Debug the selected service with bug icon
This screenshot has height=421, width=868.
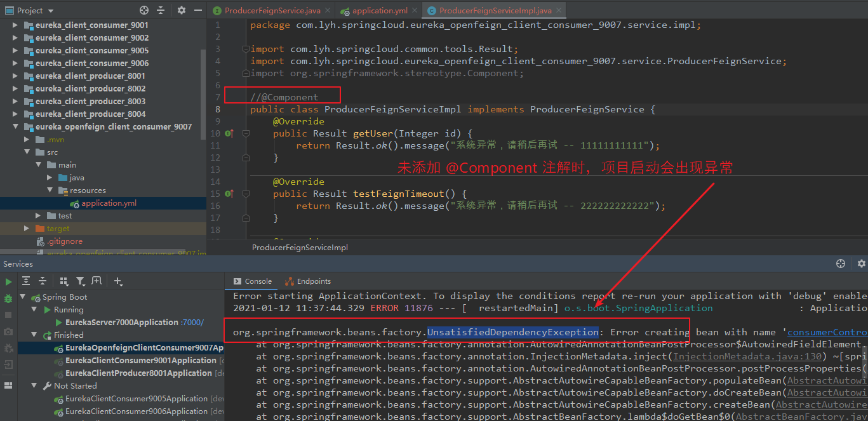pos(8,298)
